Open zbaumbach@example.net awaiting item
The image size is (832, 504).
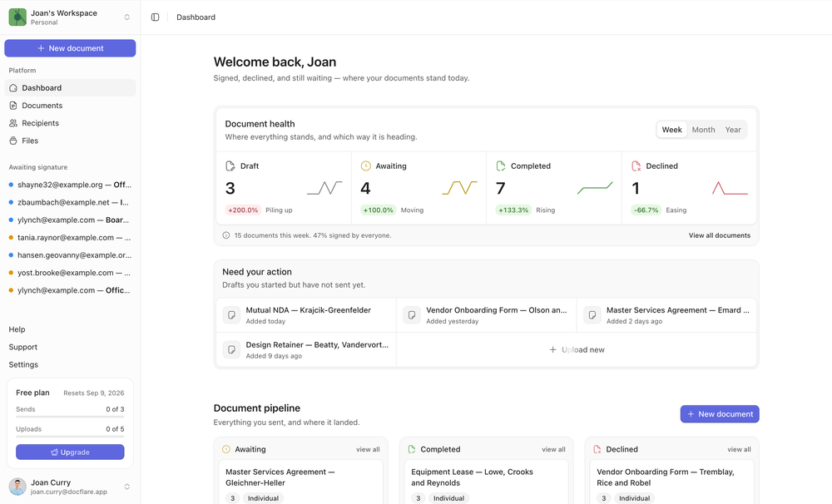coord(70,202)
